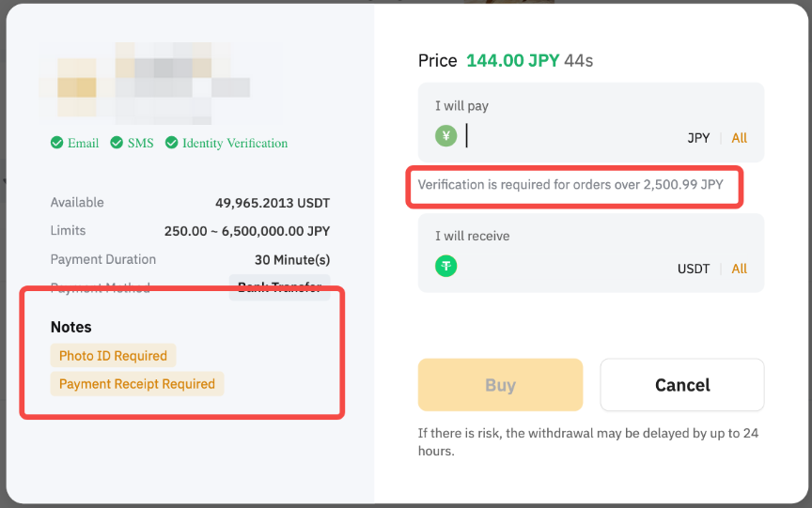This screenshot has height=508, width=812.
Task: Click the Photo ID Required tag
Action: click(x=113, y=356)
